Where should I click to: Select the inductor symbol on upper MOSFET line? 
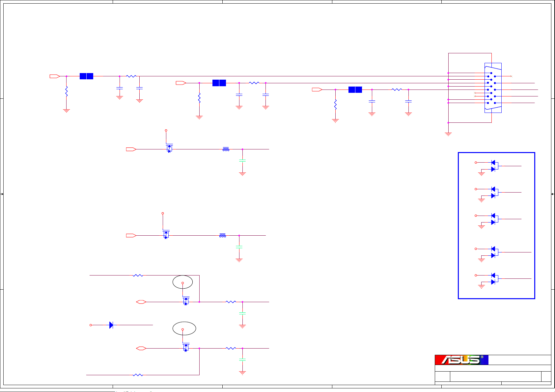[226, 149]
